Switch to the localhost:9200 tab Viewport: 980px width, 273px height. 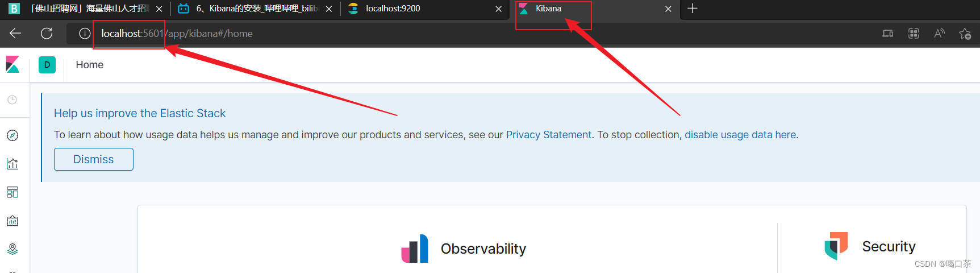pos(424,9)
